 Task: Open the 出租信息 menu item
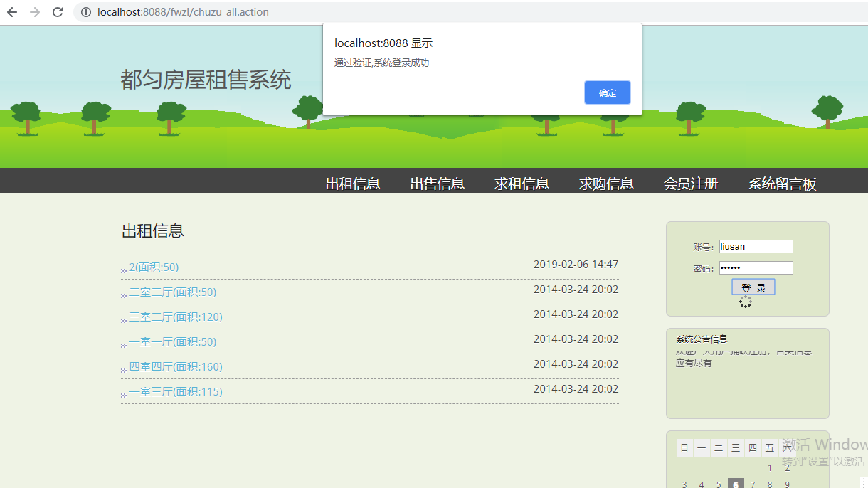click(353, 184)
